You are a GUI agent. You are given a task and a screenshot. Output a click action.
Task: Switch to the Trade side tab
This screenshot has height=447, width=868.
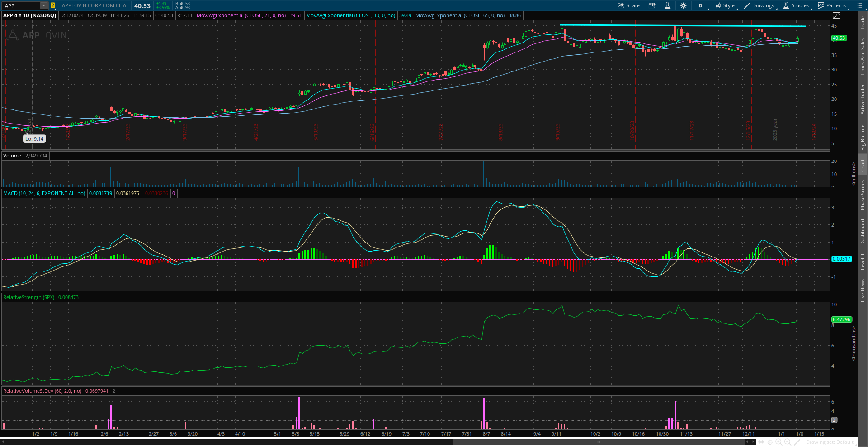863,23
